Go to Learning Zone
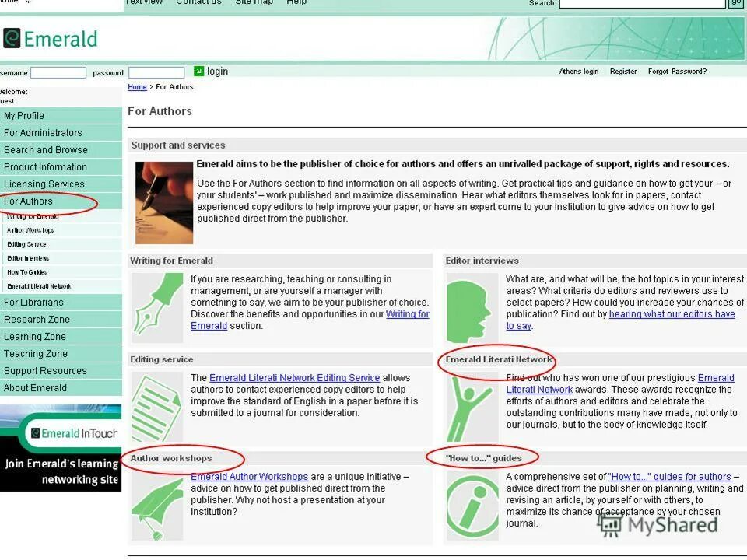This screenshot has height=560, width=747. click(61, 337)
